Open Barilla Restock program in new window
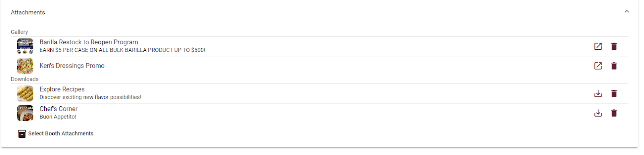The image size is (644, 155). (x=598, y=46)
